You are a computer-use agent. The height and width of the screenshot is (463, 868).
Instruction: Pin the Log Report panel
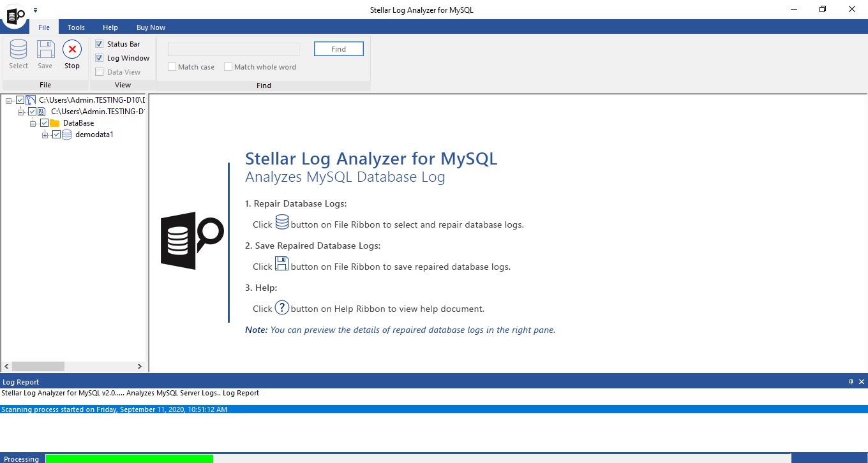(851, 382)
